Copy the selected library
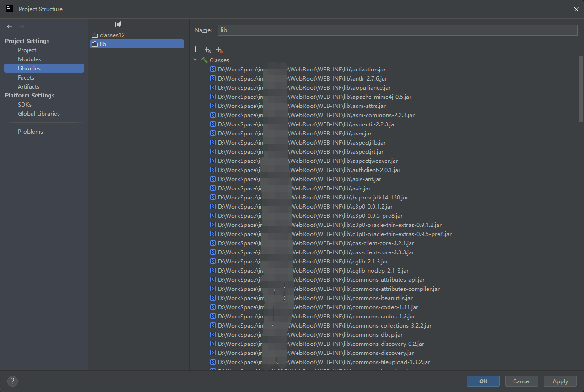 pyautogui.click(x=118, y=24)
